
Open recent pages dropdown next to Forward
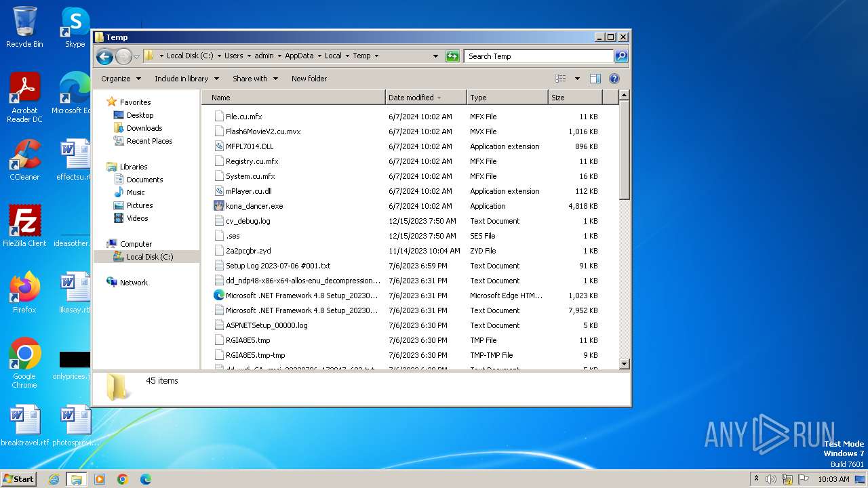(x=136, y=56)
